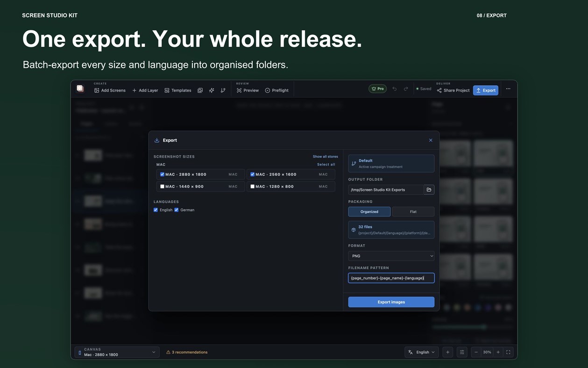Click the fullscreen fit icon in the bottom bar
Viewport: 588px width, 368px height.
pos(508,352)
